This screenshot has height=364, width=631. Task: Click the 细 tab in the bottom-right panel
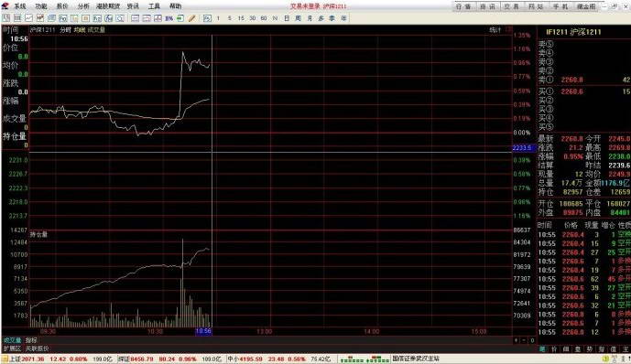(x=566, y=349)
